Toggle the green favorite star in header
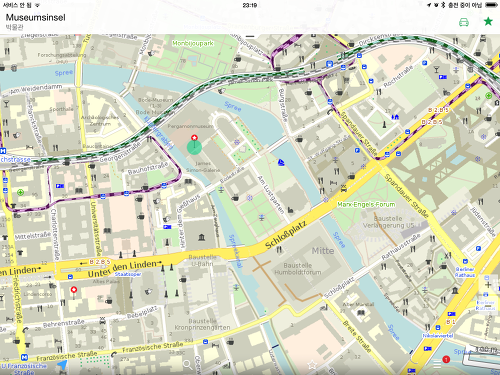The height and width of the screenshot is (375, 500). (x=488, y=21)
